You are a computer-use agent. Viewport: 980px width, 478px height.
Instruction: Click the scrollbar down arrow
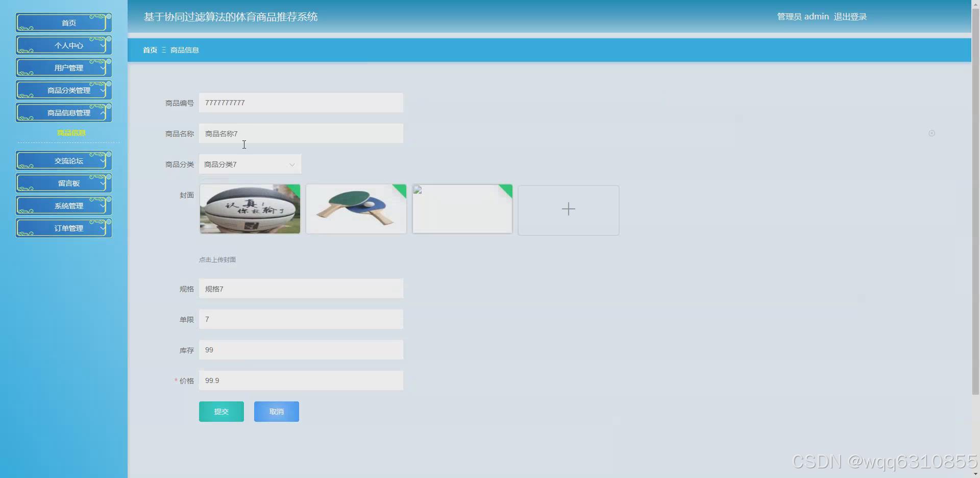tap(975, 474)
